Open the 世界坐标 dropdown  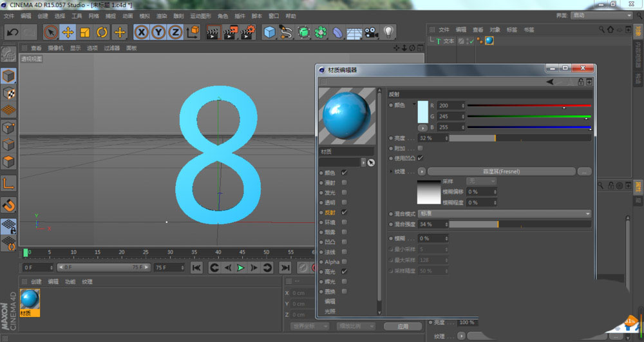(310, 326)
